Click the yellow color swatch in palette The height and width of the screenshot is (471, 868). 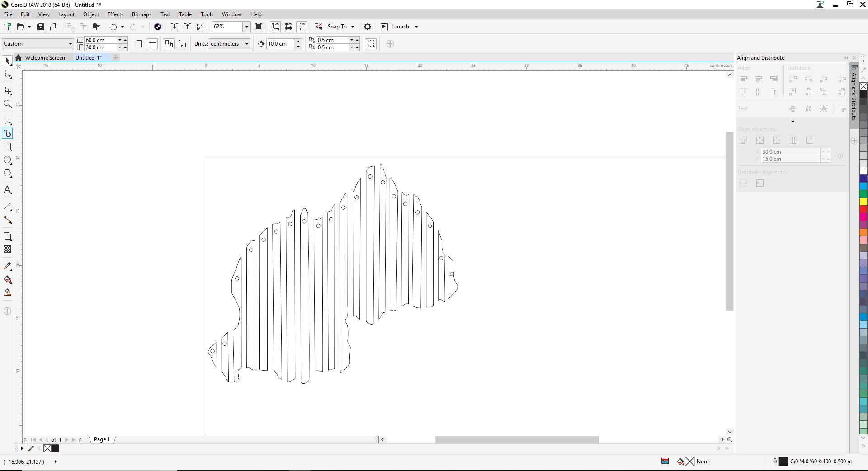click(863, 202)
